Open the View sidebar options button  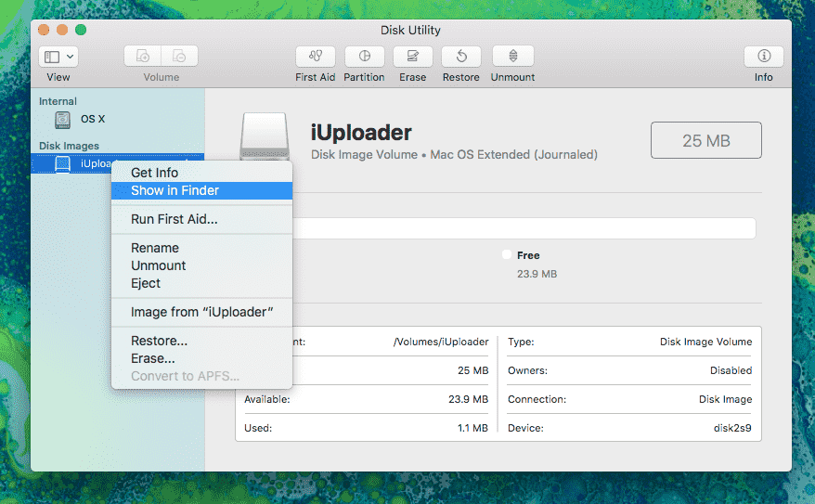coord(58,56)
